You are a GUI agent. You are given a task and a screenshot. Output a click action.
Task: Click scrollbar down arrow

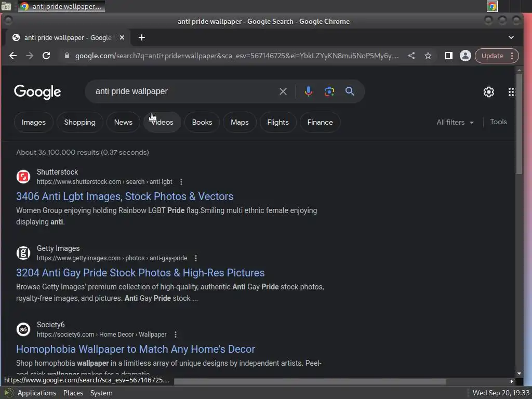(519, 374)
